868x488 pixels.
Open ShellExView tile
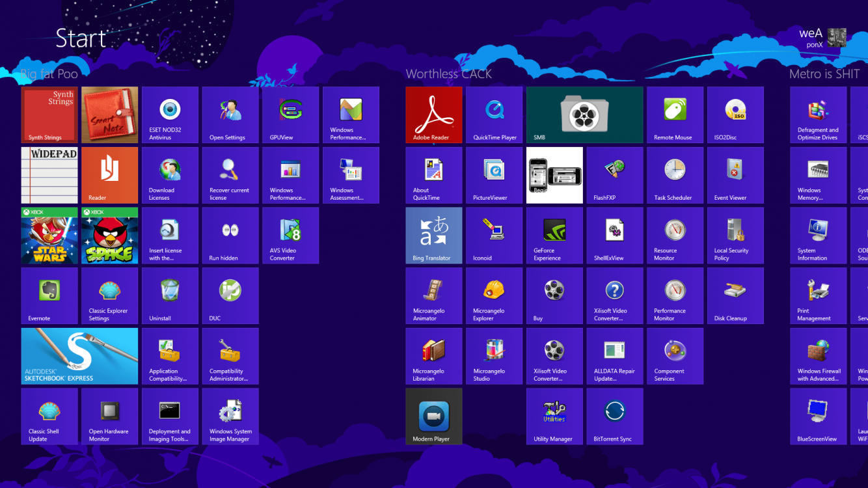pos(614,236)
